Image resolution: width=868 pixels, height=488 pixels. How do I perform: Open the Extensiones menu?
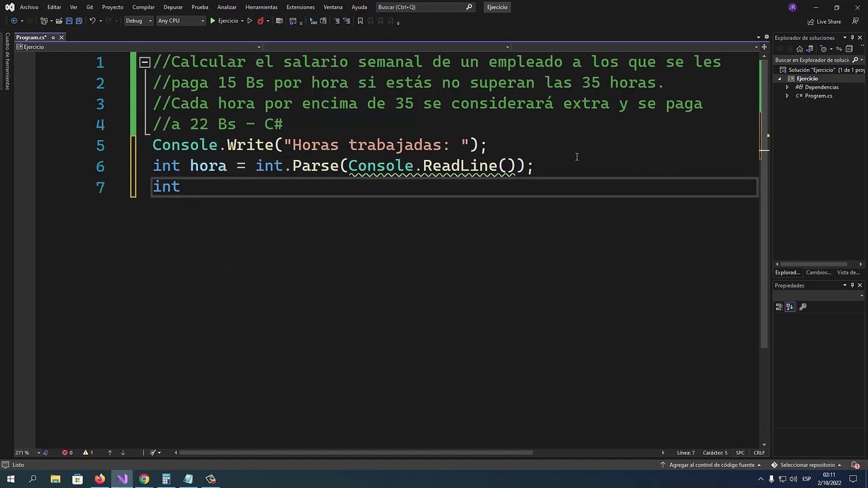click(x=300, y=7)
